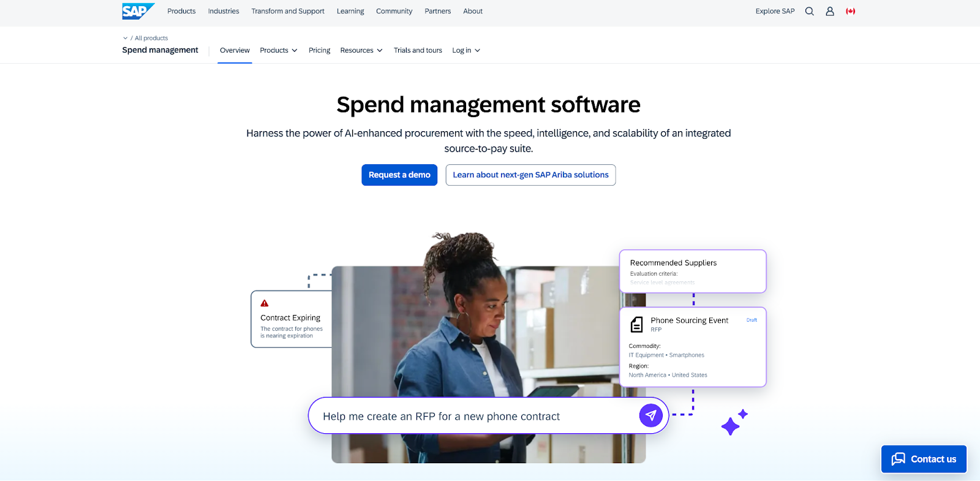Go to the Pricing tab
This screenshot has width=980, height=481.
319,50
